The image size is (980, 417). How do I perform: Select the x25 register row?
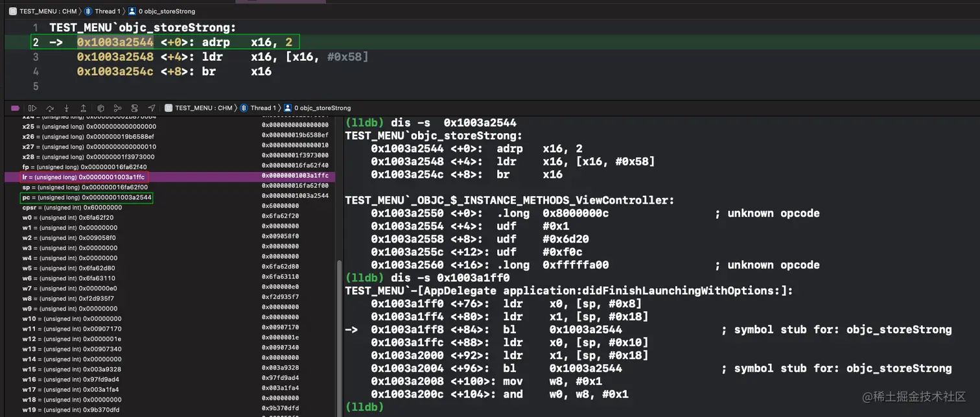pos(169,126)
